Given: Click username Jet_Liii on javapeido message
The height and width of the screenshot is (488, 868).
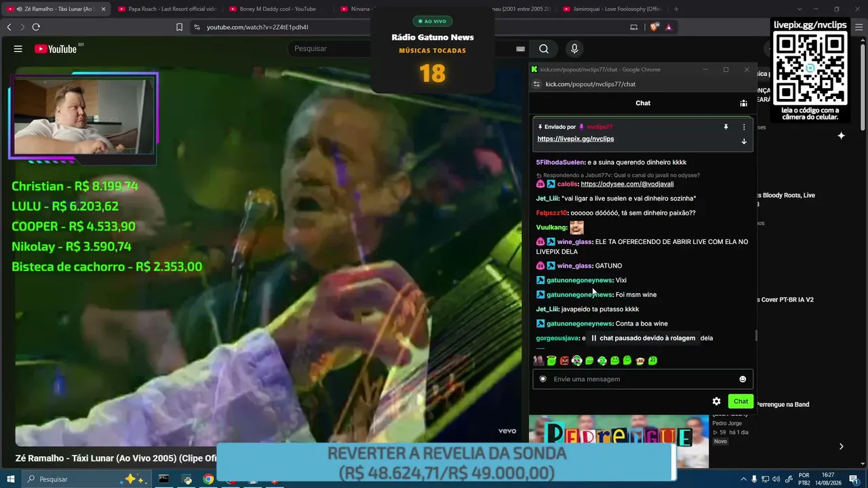Looking at the screenshot, I should 548,309.
